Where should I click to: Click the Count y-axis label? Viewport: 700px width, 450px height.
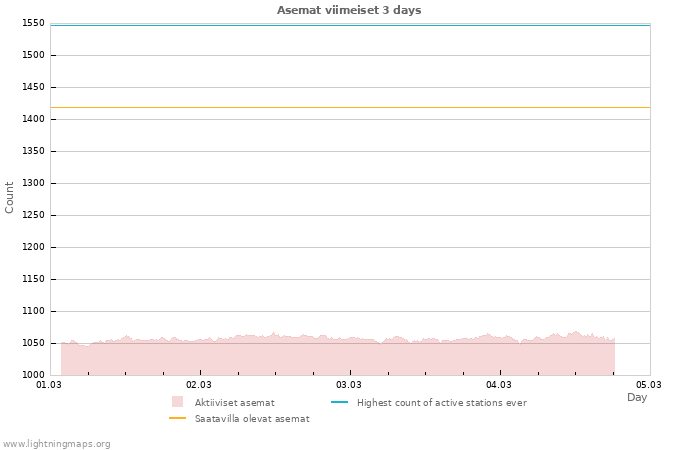(x=10, y=197)
